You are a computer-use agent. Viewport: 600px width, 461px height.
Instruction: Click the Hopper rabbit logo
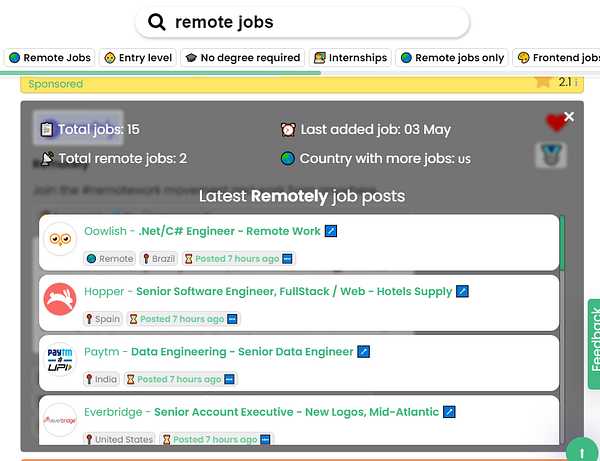tap(60, 299)
